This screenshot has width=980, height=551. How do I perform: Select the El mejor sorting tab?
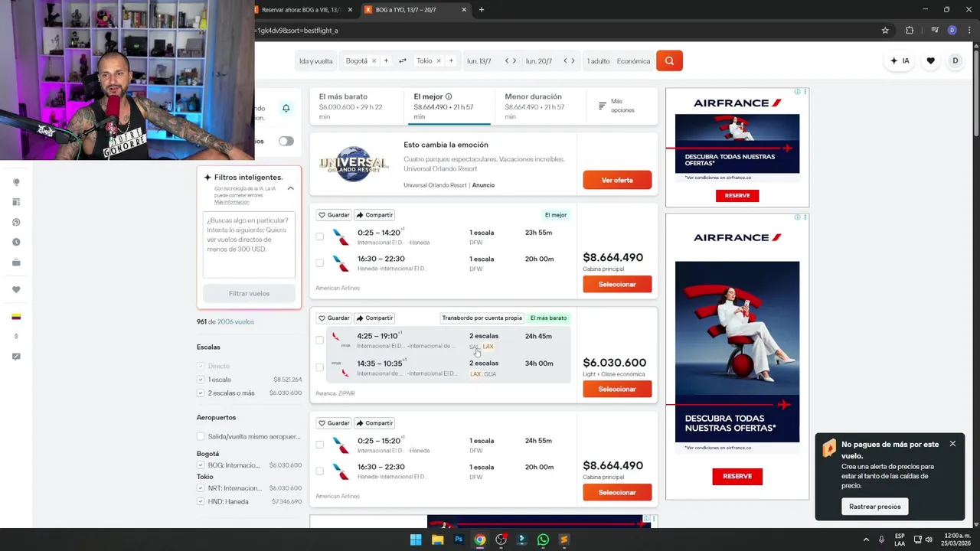pos(448,106)
